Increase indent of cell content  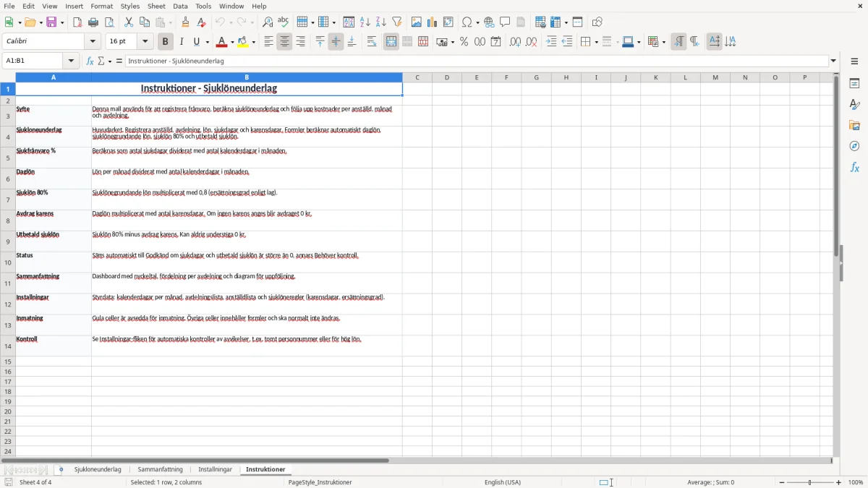[551, 42]
